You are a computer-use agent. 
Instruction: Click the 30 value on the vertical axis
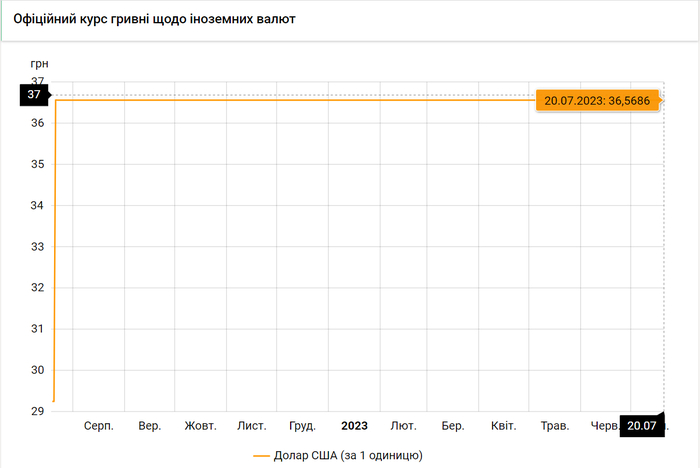pos(39,370)
